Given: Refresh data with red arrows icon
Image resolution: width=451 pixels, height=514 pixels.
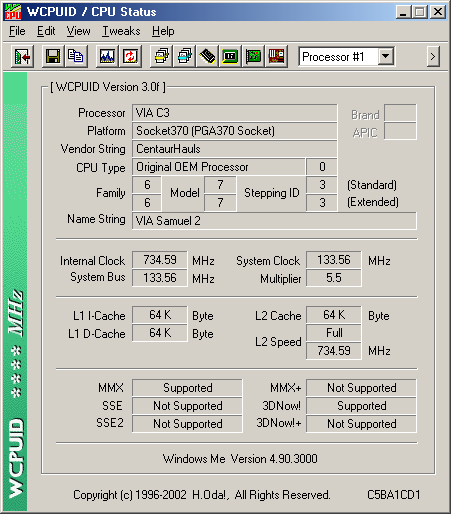Looking at the screenshot, I should [130, 57].
